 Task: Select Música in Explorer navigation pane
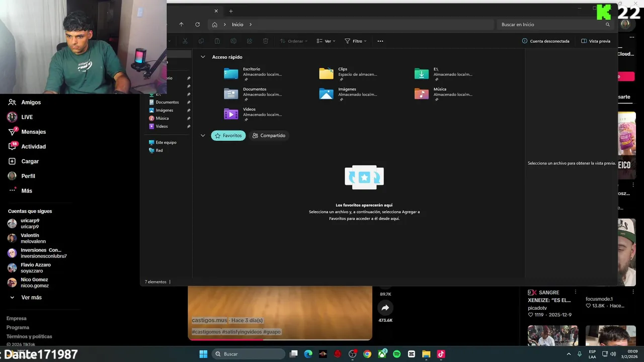pos(162,118)
